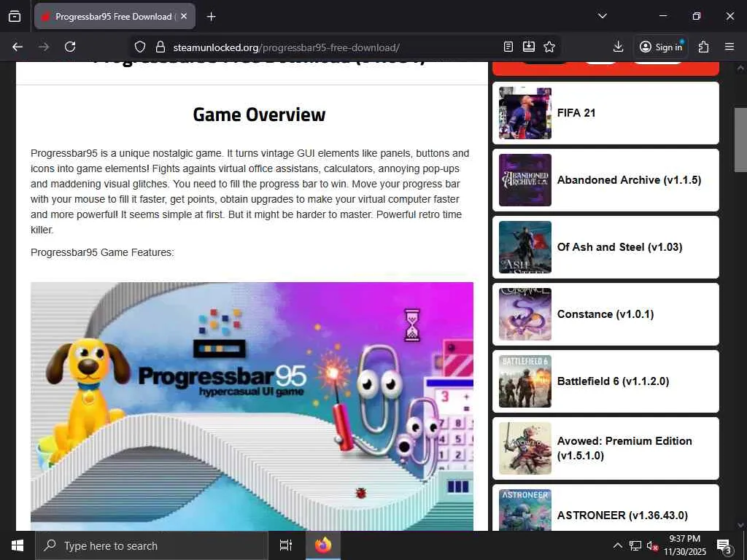
Task: Bookmark this page with star icon
Action: click(549, 47)
